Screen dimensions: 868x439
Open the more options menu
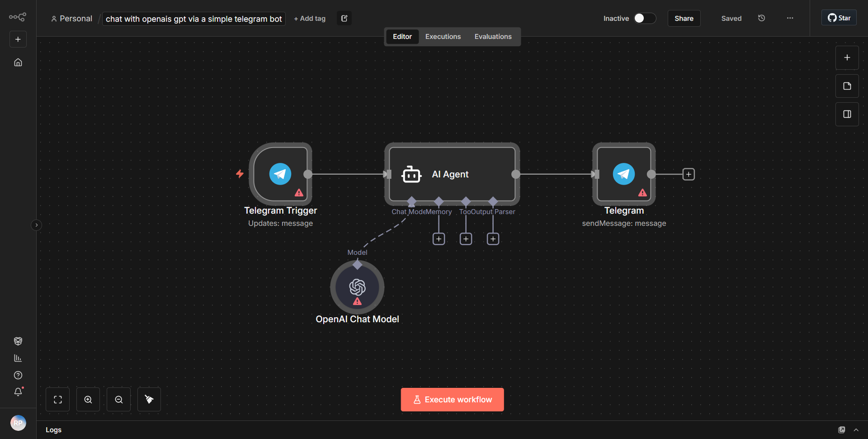tap(790, 18)
